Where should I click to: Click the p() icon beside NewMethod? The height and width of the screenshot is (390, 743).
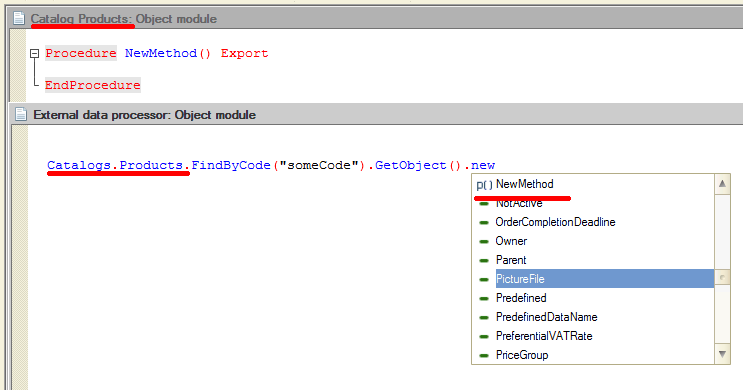484,184
